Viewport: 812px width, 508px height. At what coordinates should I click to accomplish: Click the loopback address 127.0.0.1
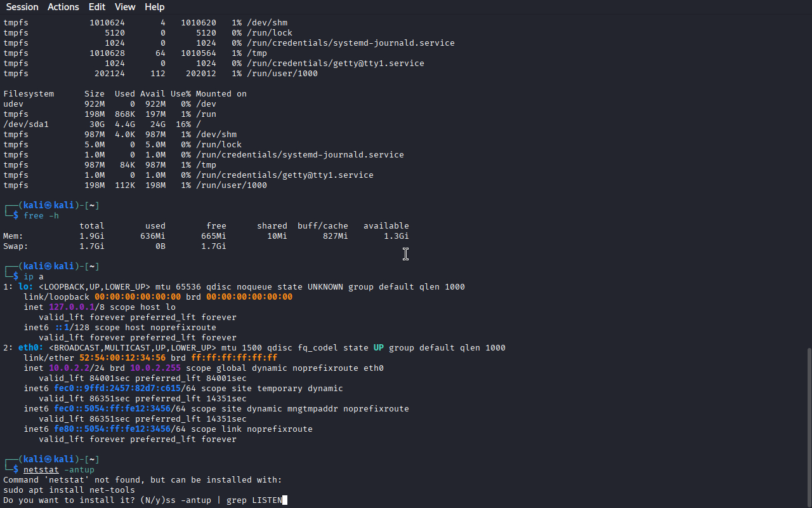[71, 307]
